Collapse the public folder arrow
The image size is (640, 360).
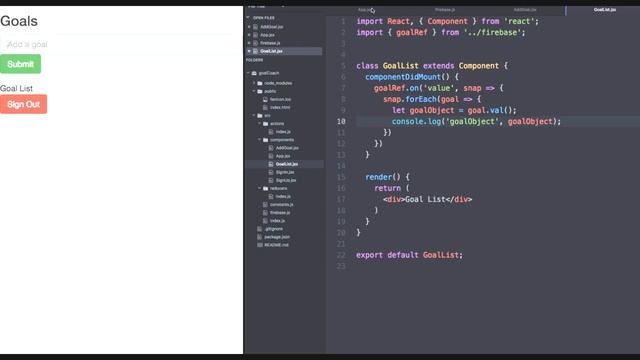(254, 91)
